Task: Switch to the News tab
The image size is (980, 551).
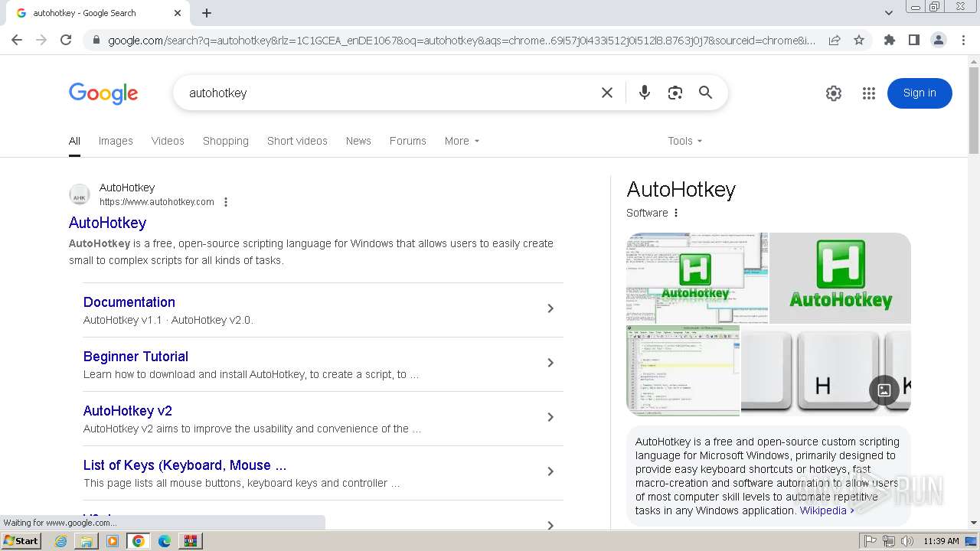Action: point(358,141)
